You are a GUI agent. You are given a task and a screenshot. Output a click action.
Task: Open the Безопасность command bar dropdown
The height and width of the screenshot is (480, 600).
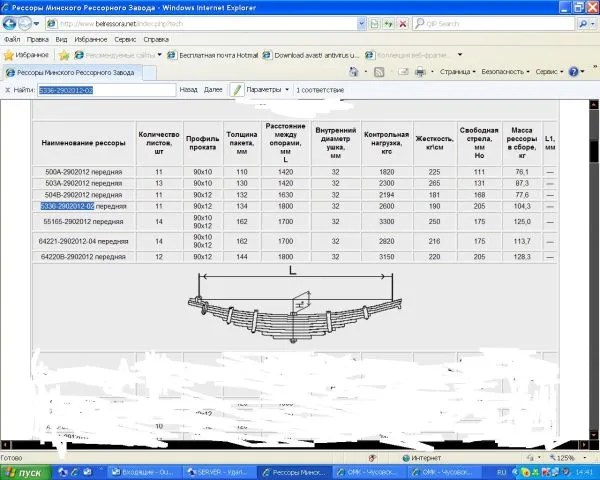[x=505, y=72]
